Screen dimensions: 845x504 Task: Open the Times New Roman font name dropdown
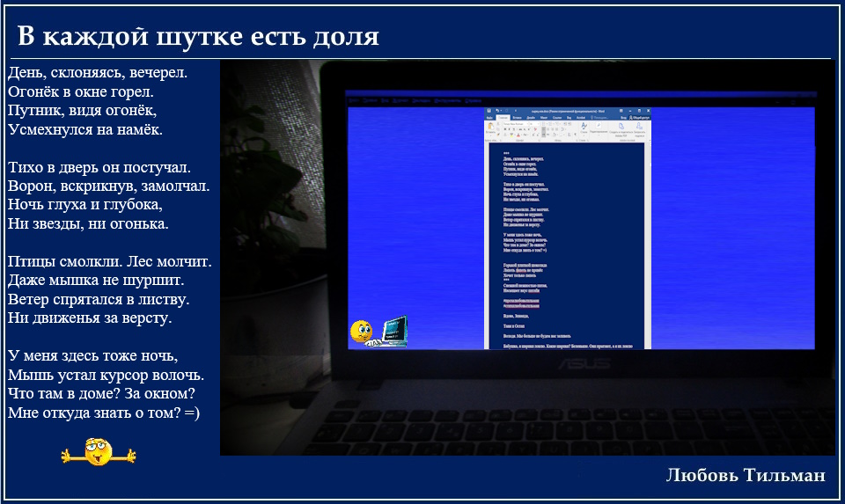click(x=515, y=124)
